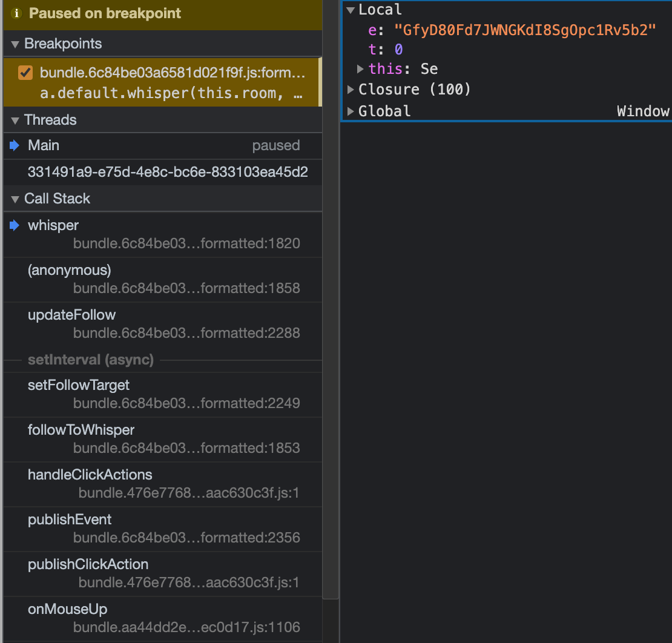The height and width of the screenshot is (643, 672).
Task: Jump to setFollowTarget stack frame
Action: [79, 385]
